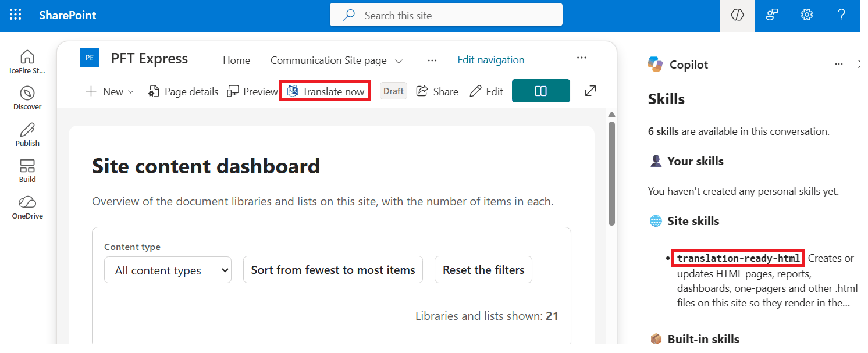The width and height of the screenshot is (868, 353).
Task: Click PFT Express site title
Action: (x=150, y=58)
